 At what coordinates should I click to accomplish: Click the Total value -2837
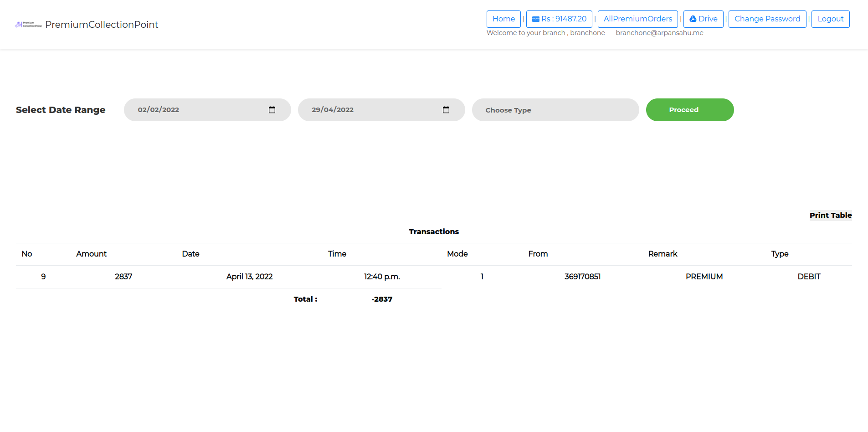(x=382, y=299)
